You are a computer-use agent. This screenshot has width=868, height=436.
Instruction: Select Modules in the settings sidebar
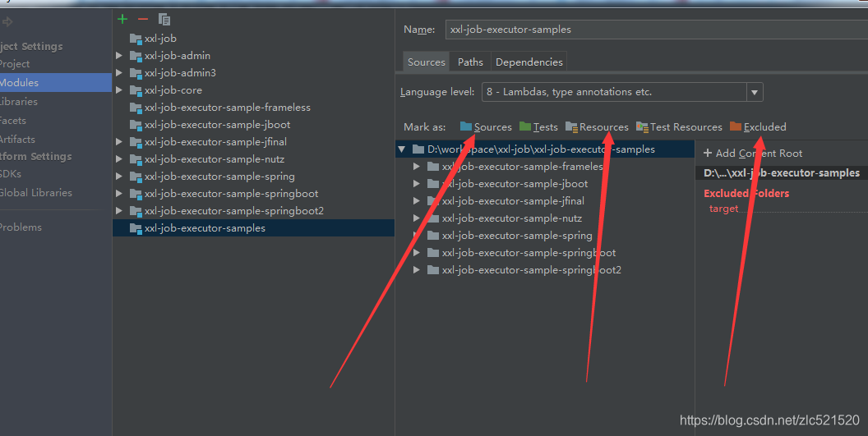[56, 82]
